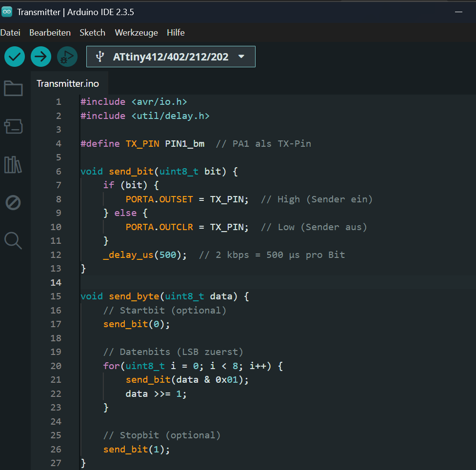Screen dimensions: 476x470
Task: Switch to the Transmitter.ino tab
Action: [x=68, y=83]
